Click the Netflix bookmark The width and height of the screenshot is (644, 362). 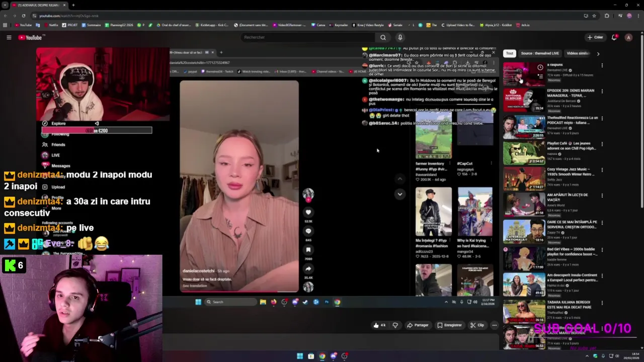(51, 25)
